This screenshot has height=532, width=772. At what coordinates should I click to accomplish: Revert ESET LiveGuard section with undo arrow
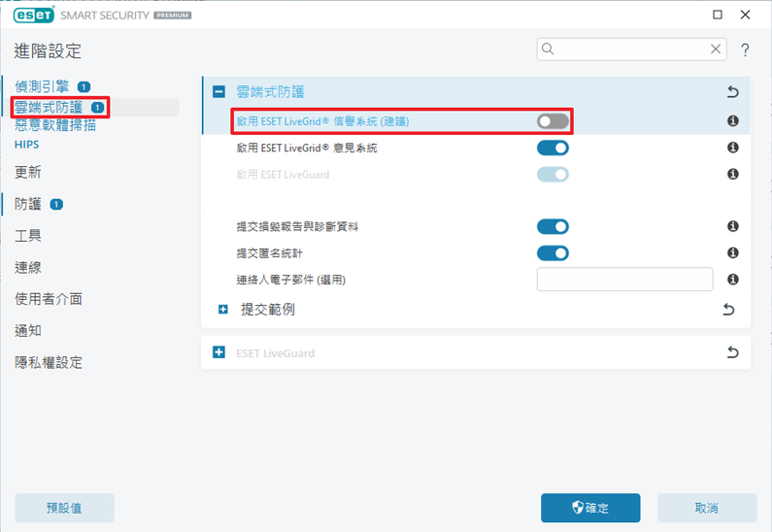(x=732, y=351)
